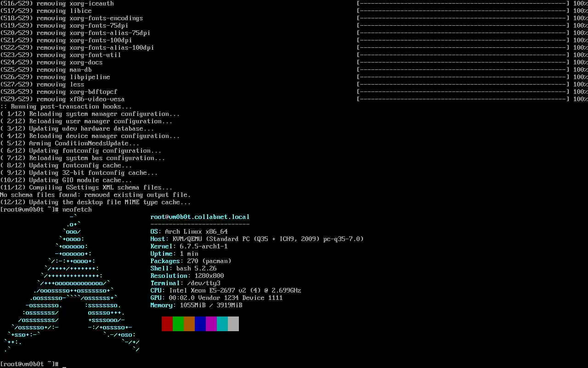Screen dimensions: 588x368
Task: Click the progress bar for removing libice
Action: coord(463,11)
